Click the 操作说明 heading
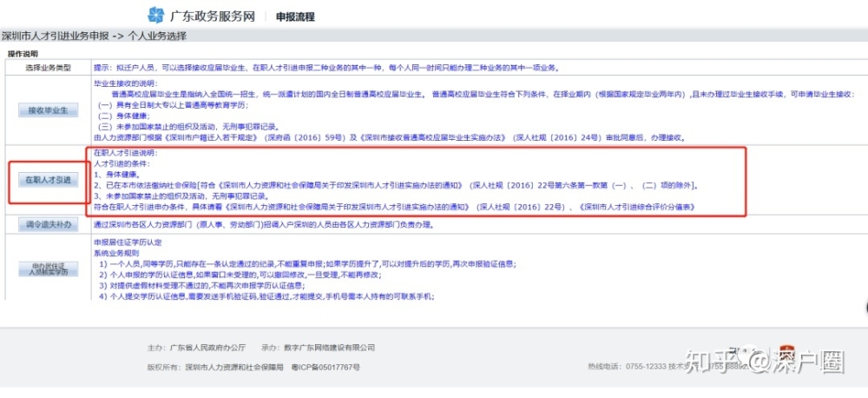Screen dimensions: 868x398 coord(23,54)
